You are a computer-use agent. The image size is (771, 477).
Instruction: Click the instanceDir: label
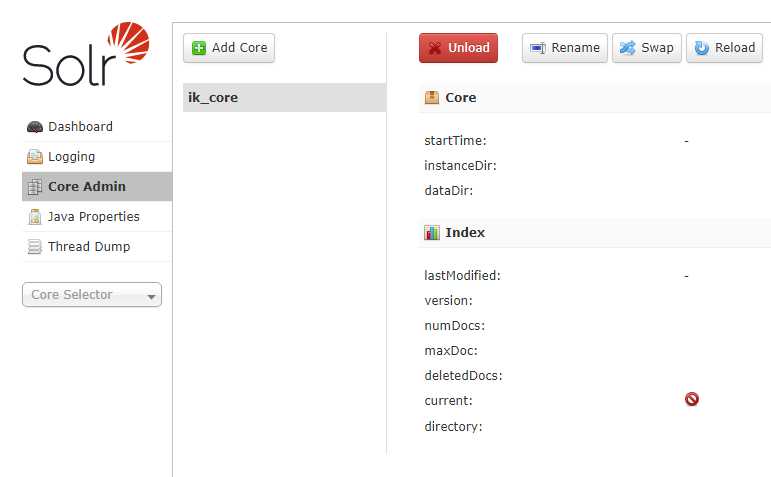tap(460, 166)
